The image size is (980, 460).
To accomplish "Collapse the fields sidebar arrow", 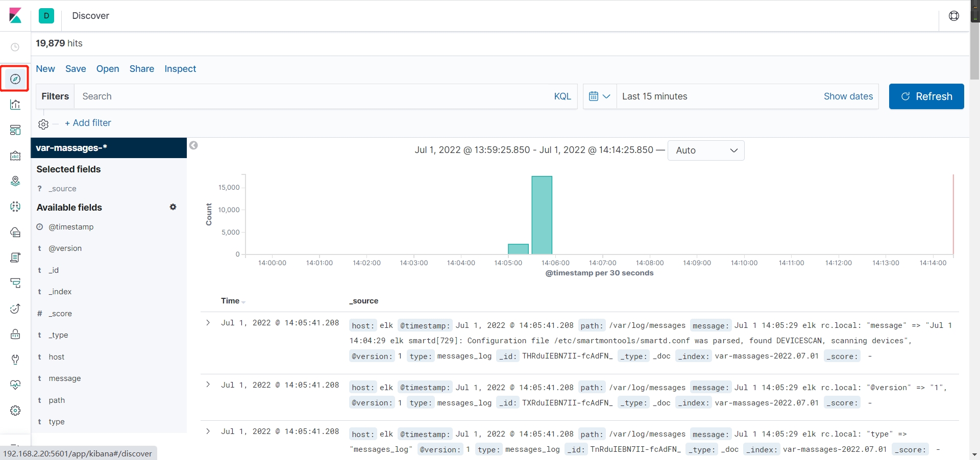I will (x=193, y=145).
